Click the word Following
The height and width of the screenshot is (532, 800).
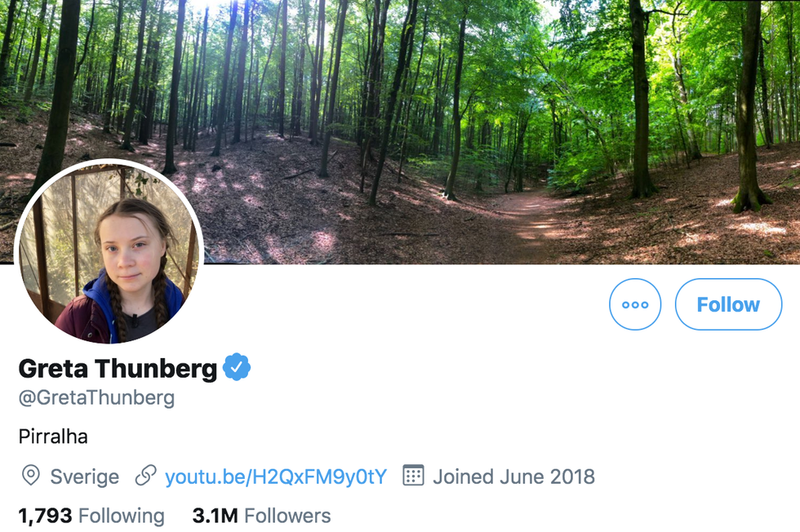pyautogui.click(x=122, y=516)
